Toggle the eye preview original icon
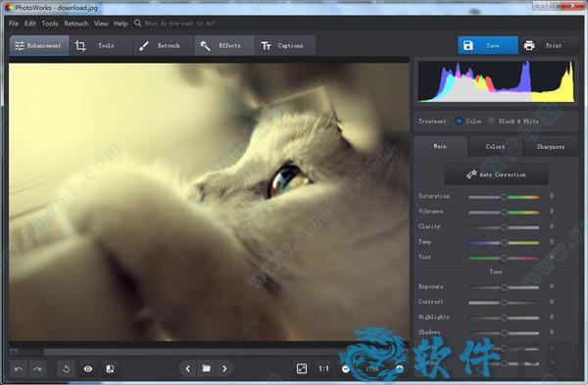Screen dimensions: 588x385 88,369
